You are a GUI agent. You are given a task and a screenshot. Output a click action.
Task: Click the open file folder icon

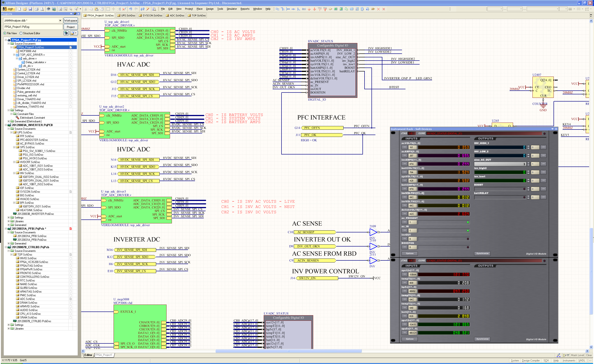pos(25,9)
